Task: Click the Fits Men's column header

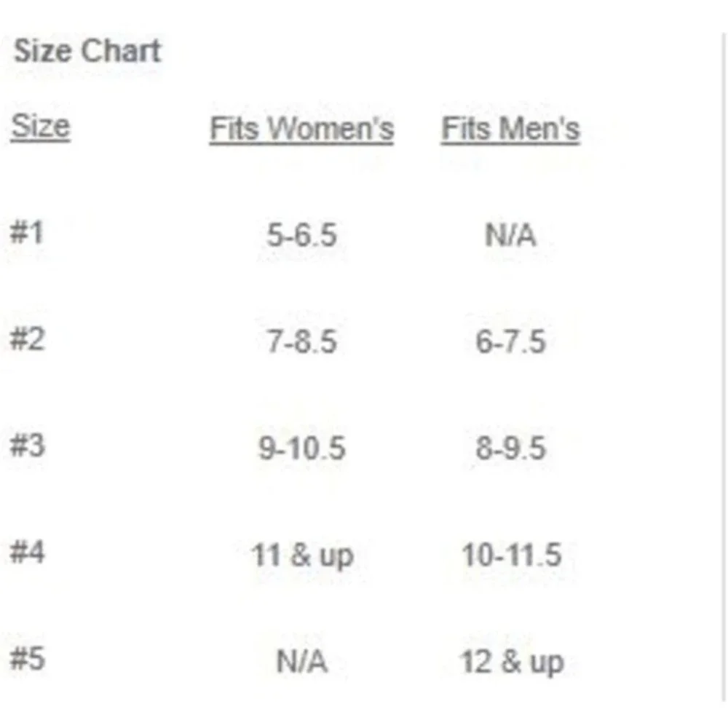Action: point(511,129)
